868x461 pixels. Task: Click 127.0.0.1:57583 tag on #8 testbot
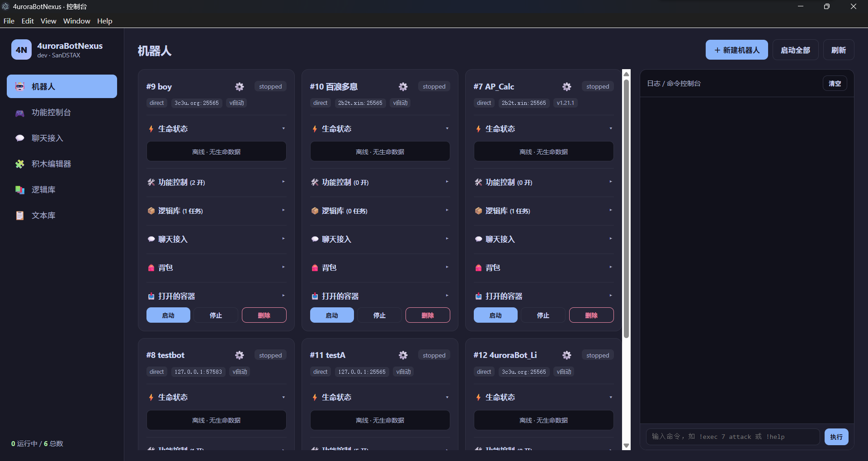coord(198,372)
